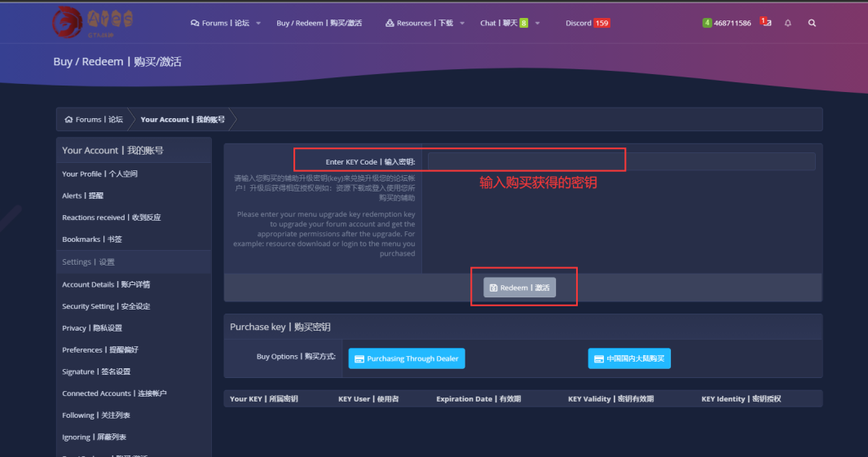Open Reactions received | 收到反应
The image size is (868, 457).
tap(112, 218)
